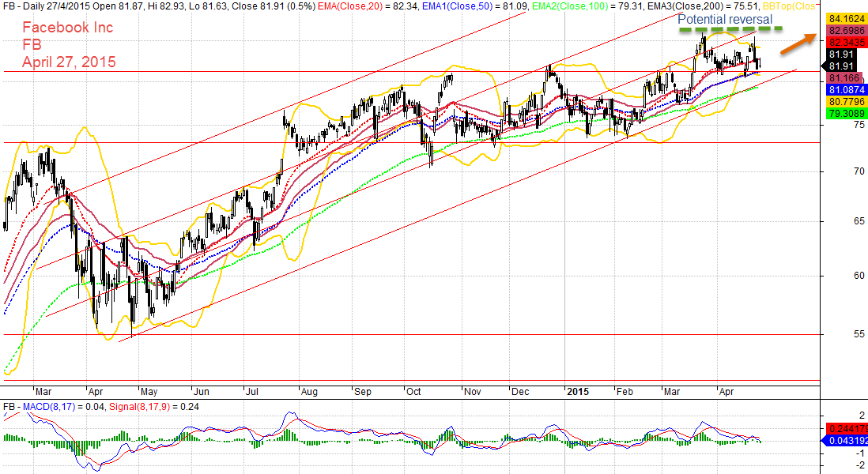
Task: Select the 65 price axis label
Action: click(859, 221)
